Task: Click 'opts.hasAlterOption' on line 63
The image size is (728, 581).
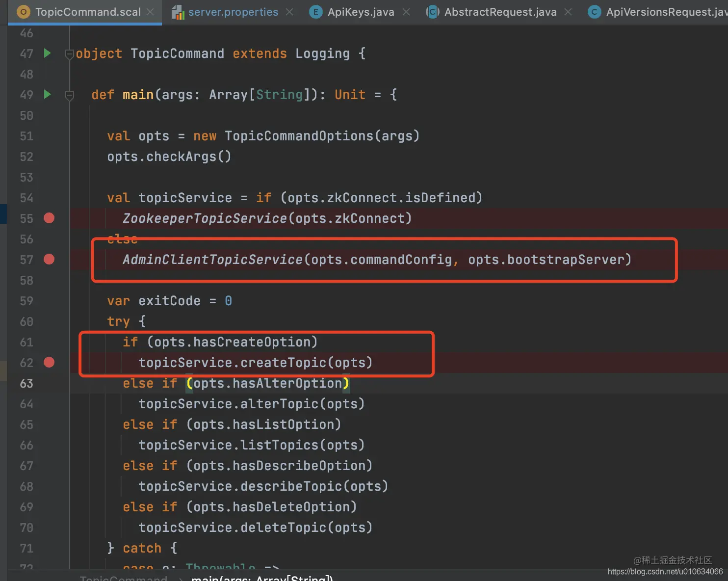Action: (267, 383)
